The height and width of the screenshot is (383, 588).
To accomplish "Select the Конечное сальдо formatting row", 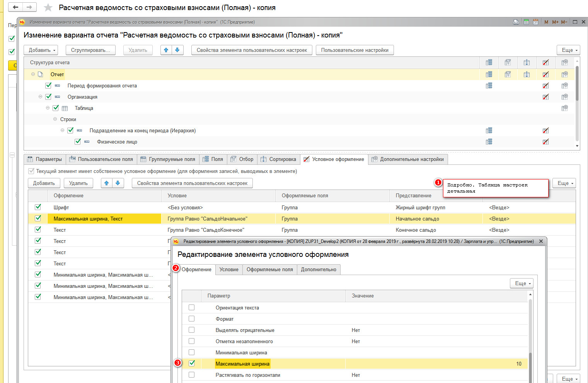I will point(302,230).
